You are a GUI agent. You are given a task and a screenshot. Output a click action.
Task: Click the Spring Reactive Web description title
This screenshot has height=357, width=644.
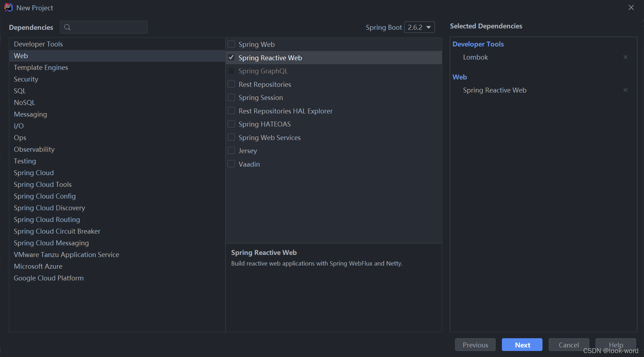click(x=264, y=252)
